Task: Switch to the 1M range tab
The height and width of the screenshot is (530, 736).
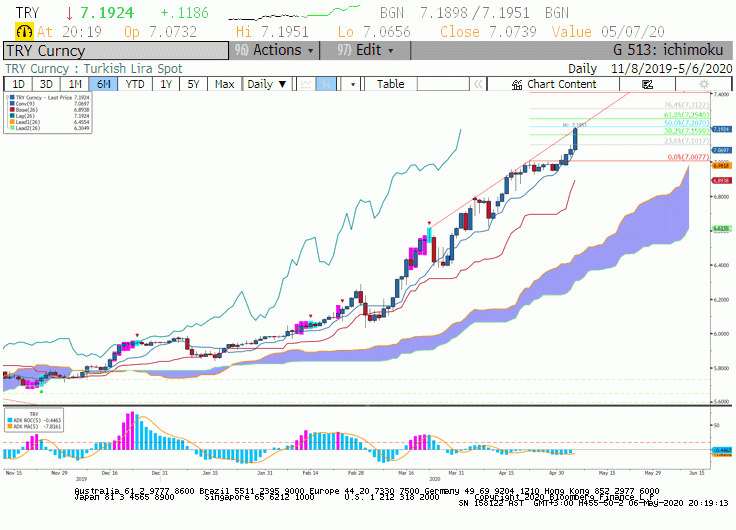Action: tap(75, 84)
